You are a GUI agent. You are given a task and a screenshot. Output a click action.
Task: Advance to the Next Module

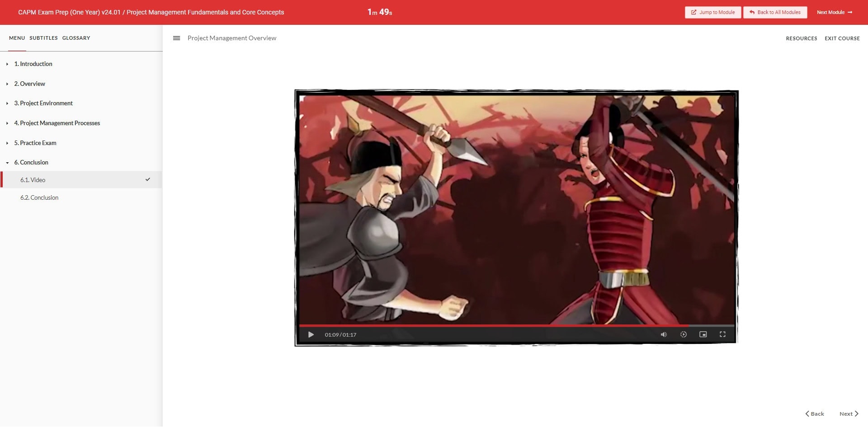click(x=834, y=12)
